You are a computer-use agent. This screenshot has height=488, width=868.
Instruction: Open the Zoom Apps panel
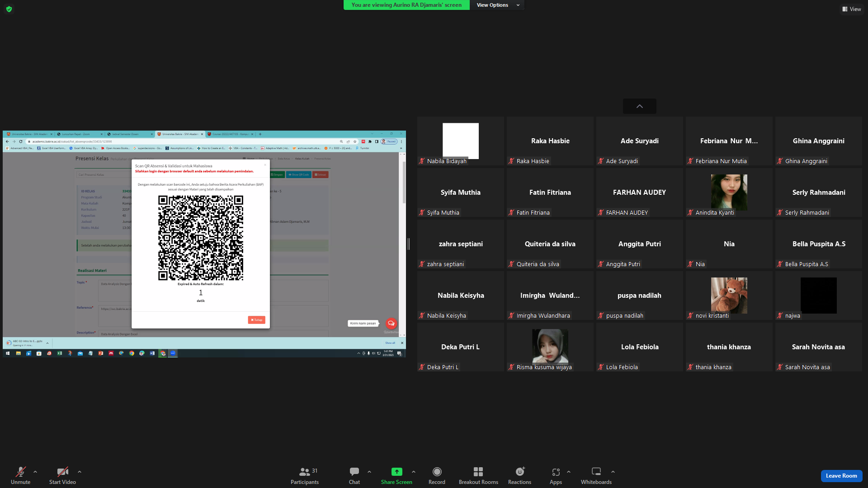click(556, 476)
